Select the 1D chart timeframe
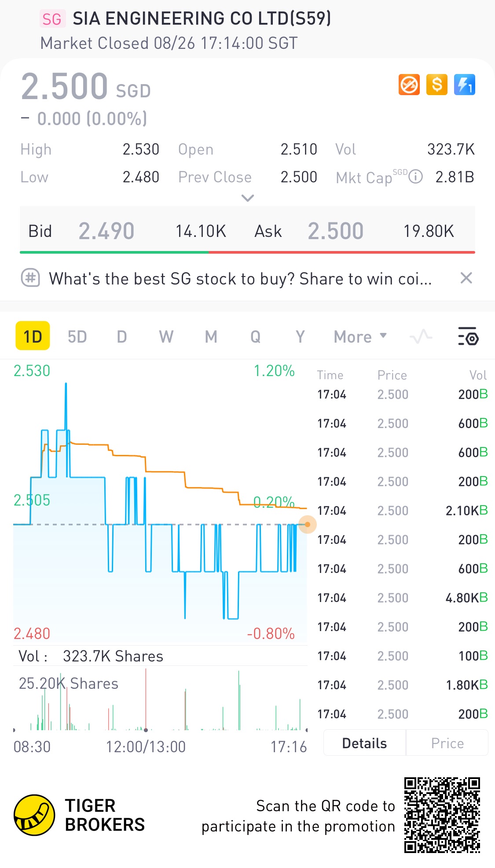The image size is (495, 868). pyautogui.click(x=33, y=337)
